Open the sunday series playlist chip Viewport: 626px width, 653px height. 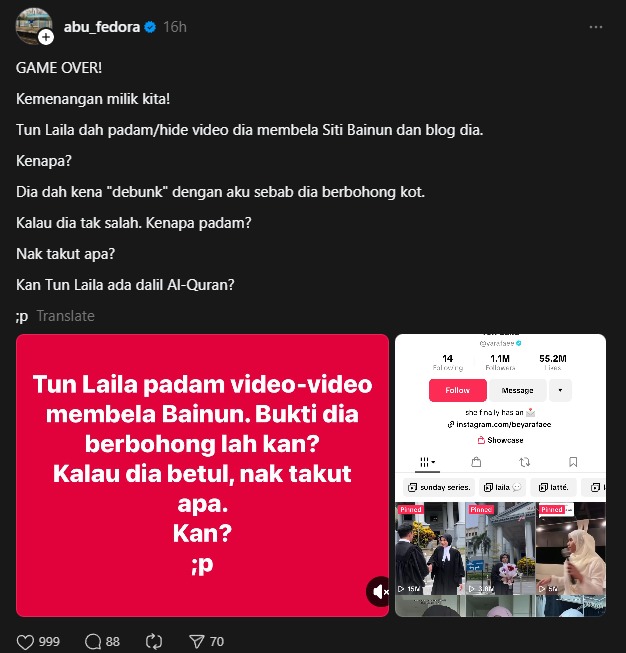click(x=439, y=487)
